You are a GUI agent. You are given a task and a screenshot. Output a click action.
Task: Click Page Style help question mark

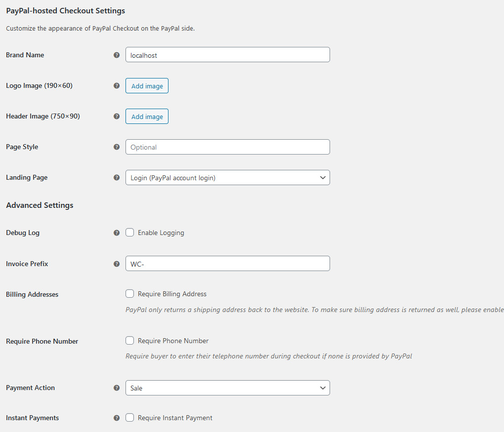click(117, 147)
